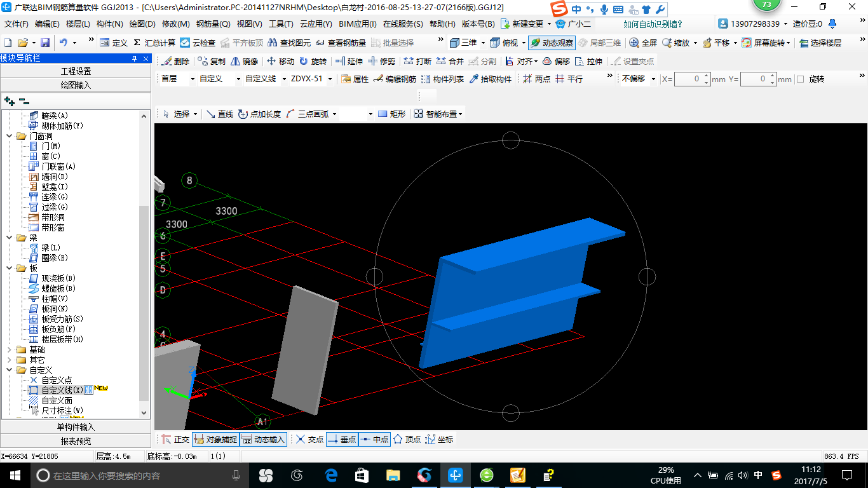This screenshot has width=868, height=488.
Task: Click the New file icon
Action: [x=8, y=43]
